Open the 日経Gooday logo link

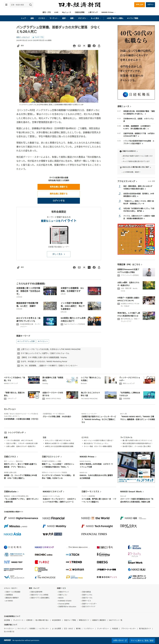(x=104, y=555)
